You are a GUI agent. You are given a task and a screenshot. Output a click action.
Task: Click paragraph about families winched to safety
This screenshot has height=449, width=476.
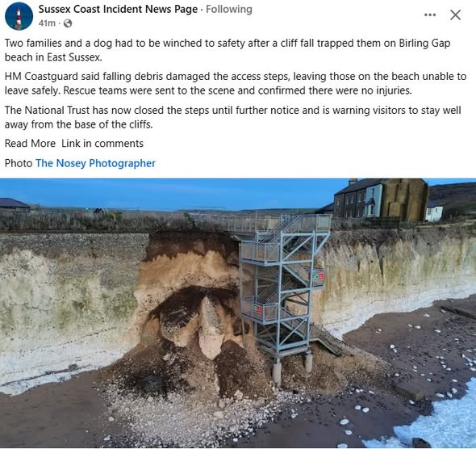coord(228,50)
